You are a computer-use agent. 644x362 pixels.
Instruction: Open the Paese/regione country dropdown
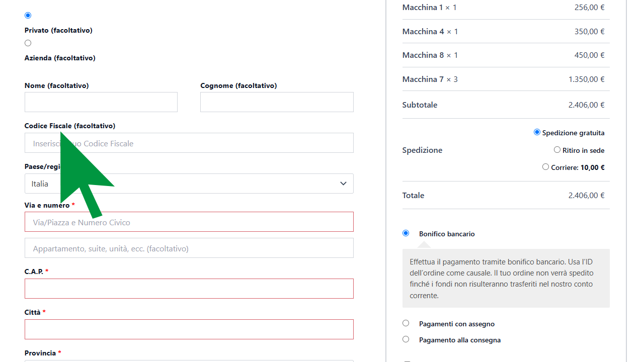[189, 184]
